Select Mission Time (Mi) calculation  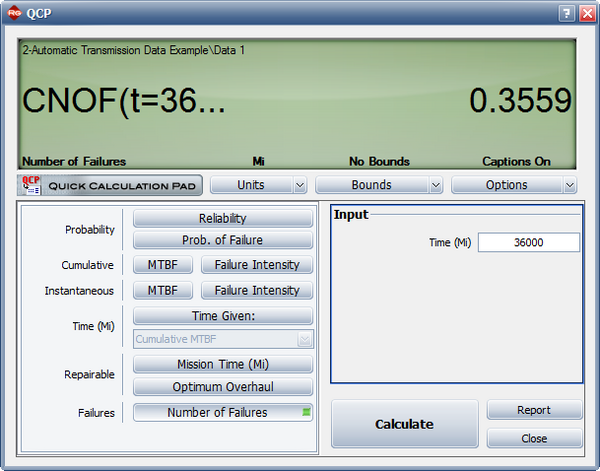click(x=223, y=364)
